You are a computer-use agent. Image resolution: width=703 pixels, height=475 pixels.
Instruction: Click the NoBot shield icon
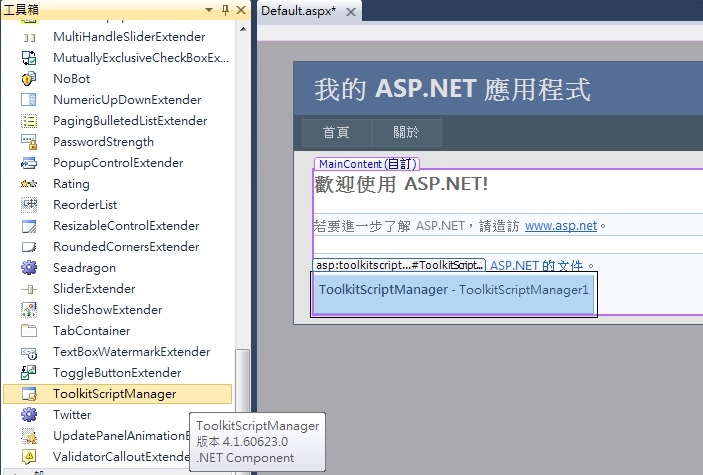29,79
